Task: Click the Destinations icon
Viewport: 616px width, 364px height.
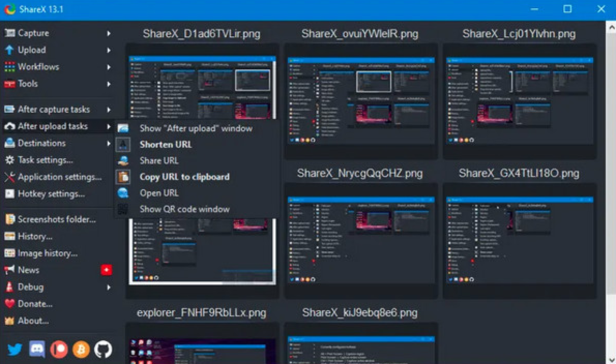Action: pos(9,143)
